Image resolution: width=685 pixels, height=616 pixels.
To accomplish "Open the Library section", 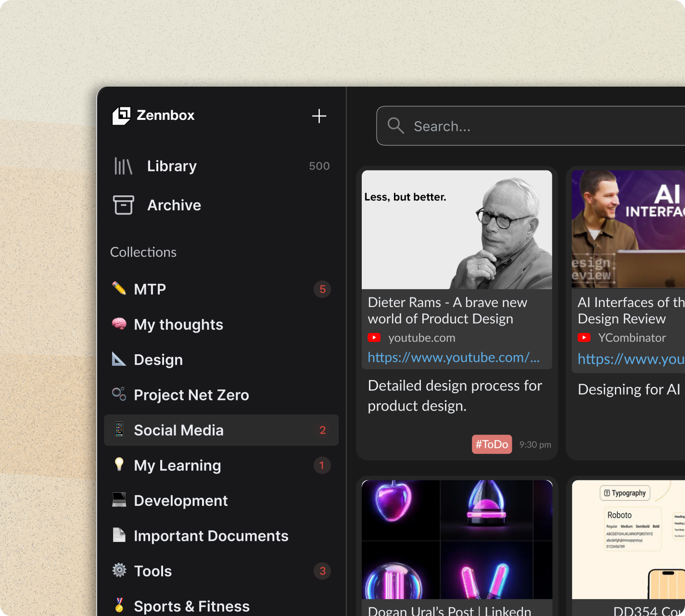I will coord(221,166).
